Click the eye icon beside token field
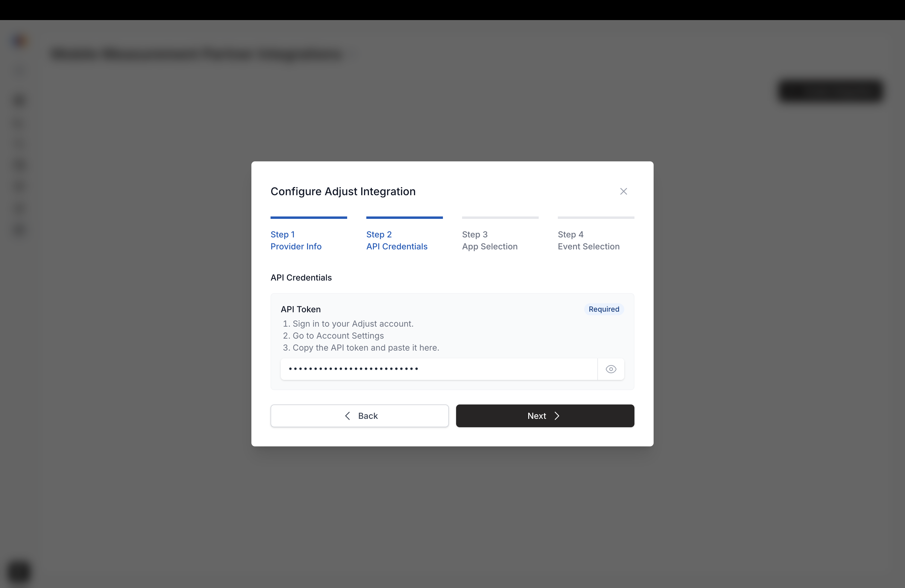The image size is (905, 588). pyautogui.click(x=611, y=369)
